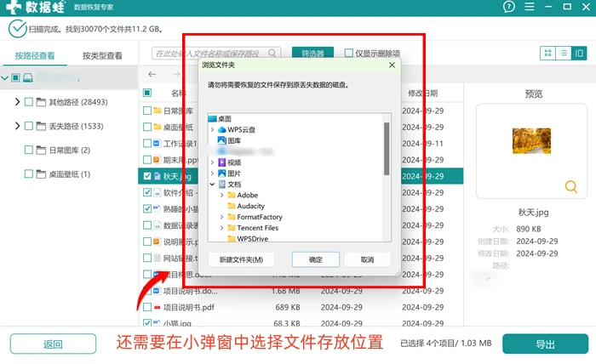Image resolution: width=596 pixels, height=364 pixels.
Task: Switch to grid thumbnail view
Action: click(x=547, y=53)
